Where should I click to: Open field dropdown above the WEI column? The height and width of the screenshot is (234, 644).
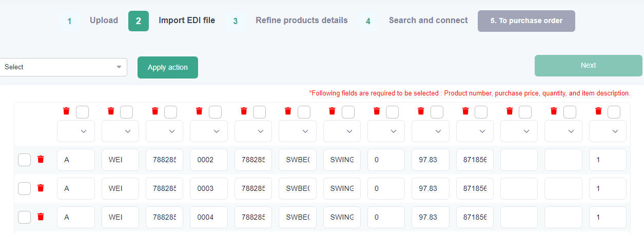[x=120, y=131]
